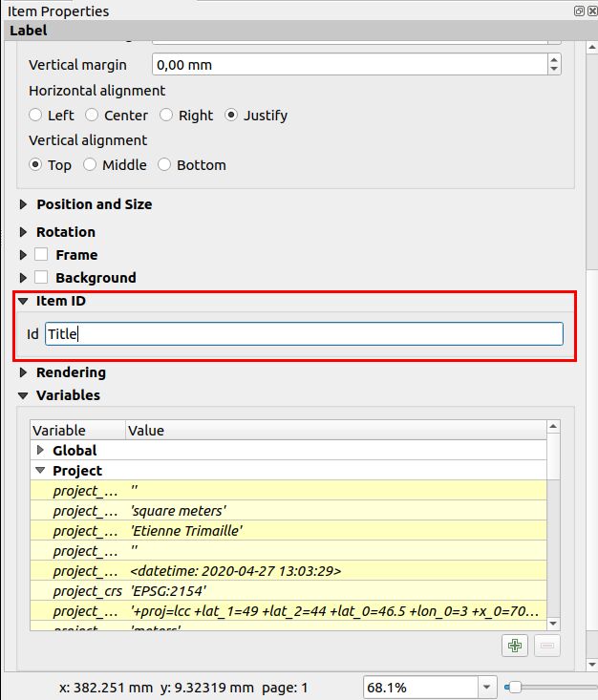The height and width of the screenshot is (700, 598).
Task: Increase the Vertical margin value
Action: [x=554, y=60]
